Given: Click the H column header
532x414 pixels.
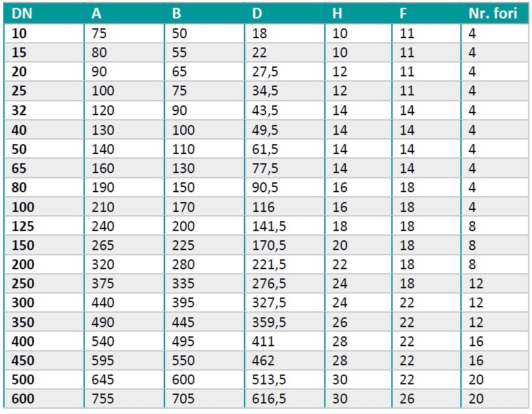Looking at the screenshot, I should point(337,14).
